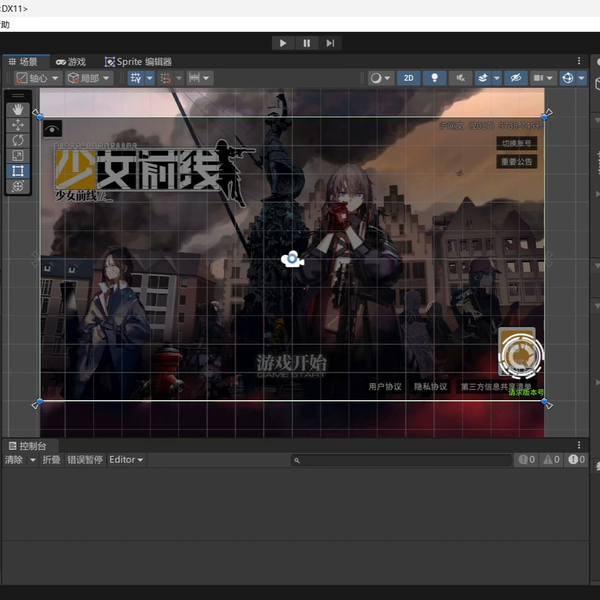Expand the Gizmos dropdown arrow
The width and height of the screenshot is (600, 600).
tap(582, 78)
